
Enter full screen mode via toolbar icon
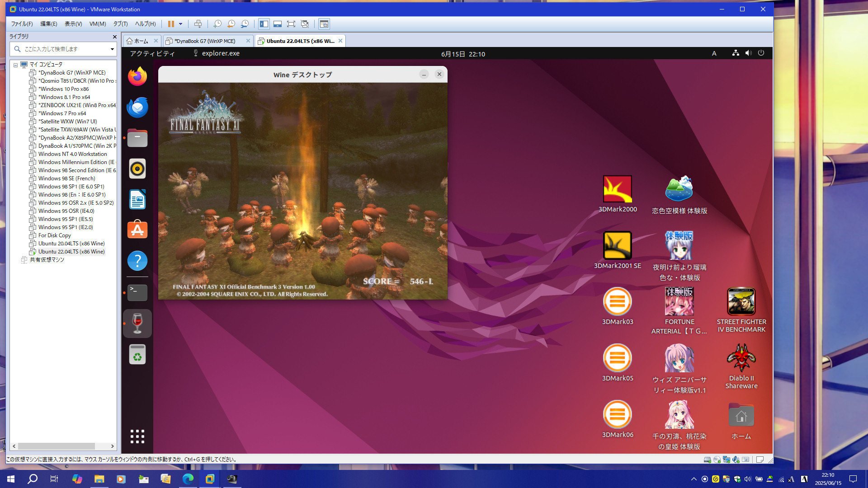coord(291,24)
